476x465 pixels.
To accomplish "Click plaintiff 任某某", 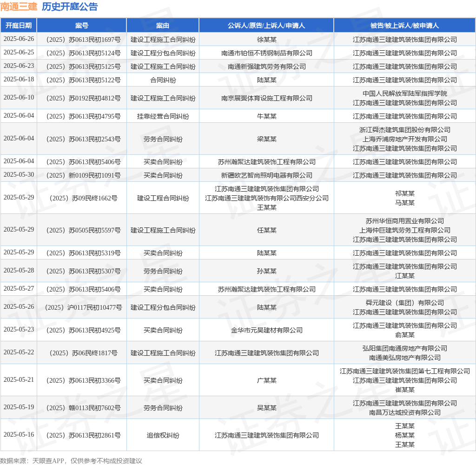I will 266,231.
